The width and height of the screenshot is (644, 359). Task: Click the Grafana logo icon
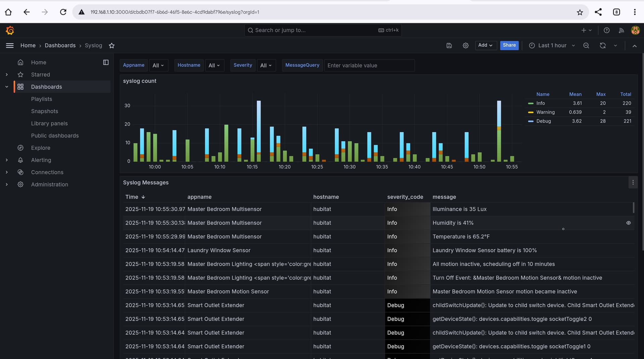pyautogui.click(x=10, y=31)
